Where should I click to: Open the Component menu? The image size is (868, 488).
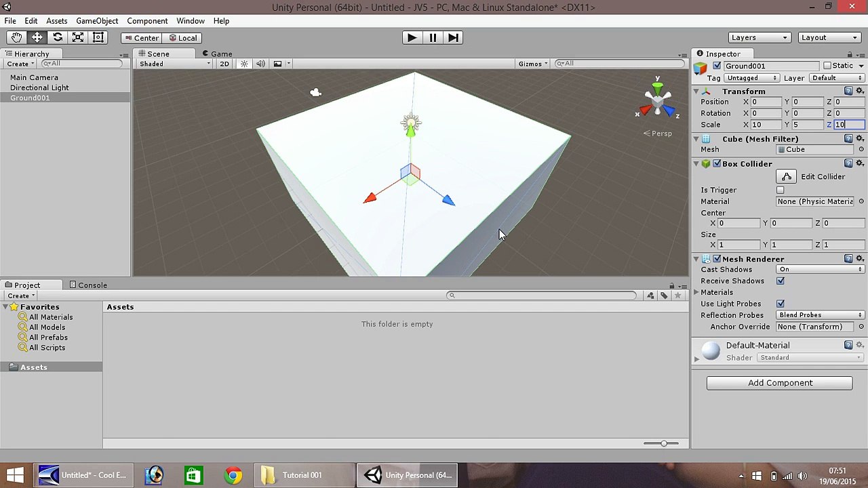click(147, 21)
